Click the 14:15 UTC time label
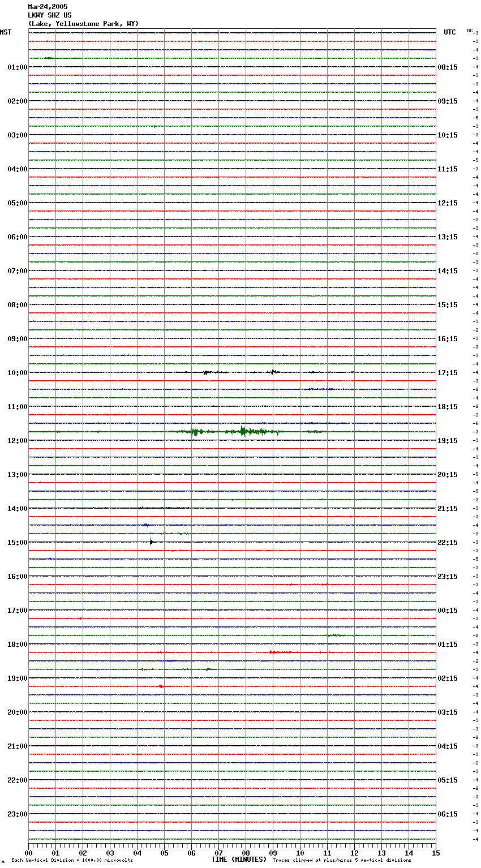The image size is (481, 868). 448,271
